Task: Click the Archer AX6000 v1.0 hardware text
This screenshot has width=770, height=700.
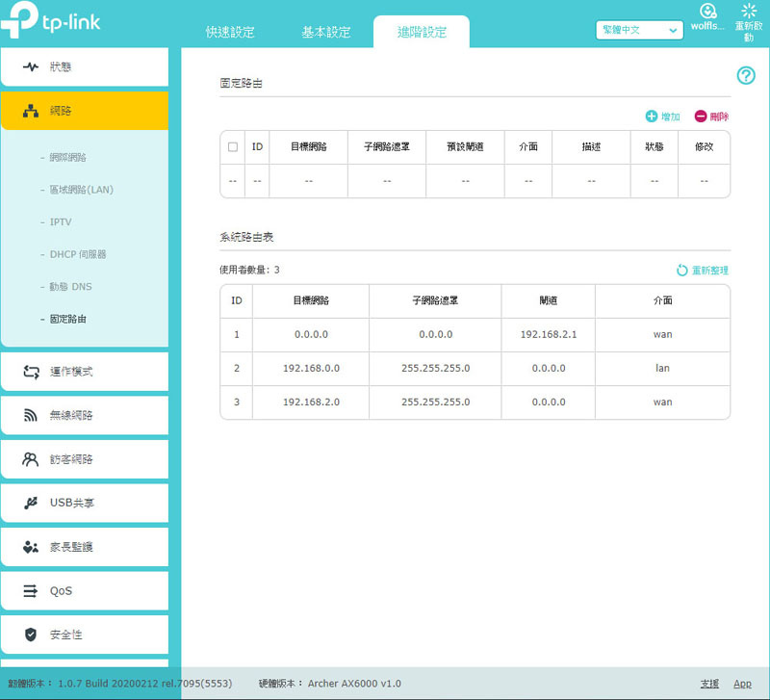Action: click(x=354, y=684)
